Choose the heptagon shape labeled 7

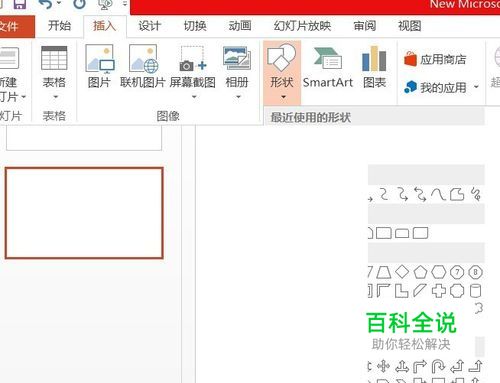(x=457, y=272)
